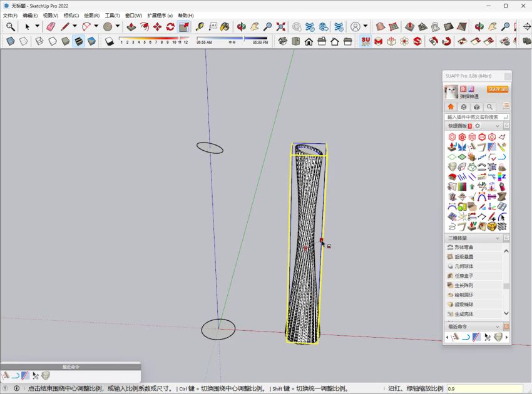The width and height of the screenshot is (532, 394).
Task: Select the Paint Bucket tool
Action: (x=225, y=27)
